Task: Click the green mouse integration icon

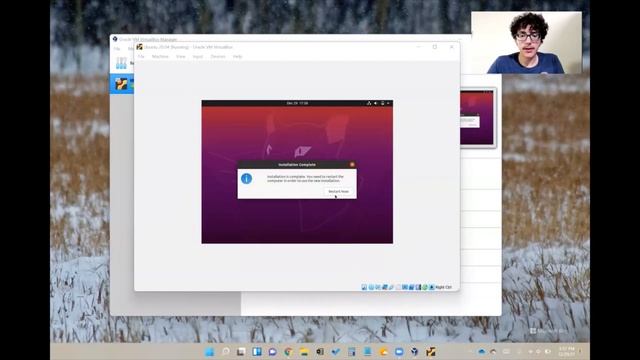Action: [425, 287]
